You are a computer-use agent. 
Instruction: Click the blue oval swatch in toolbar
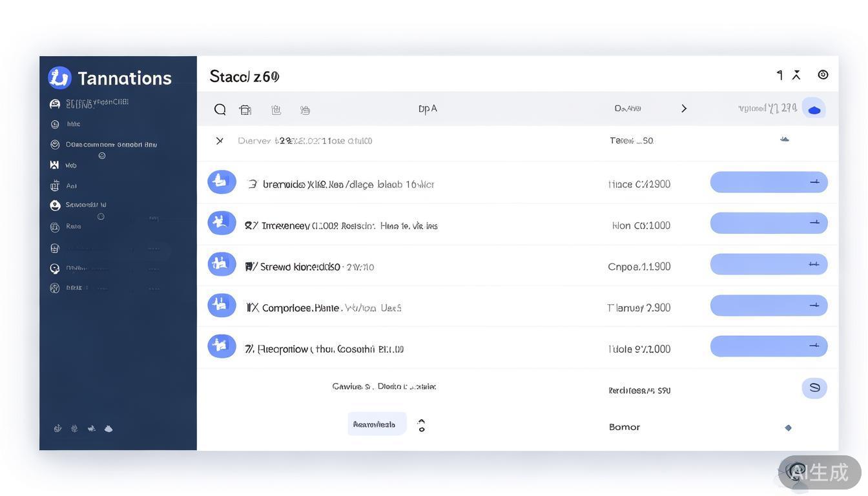click(x=814, y=109)
